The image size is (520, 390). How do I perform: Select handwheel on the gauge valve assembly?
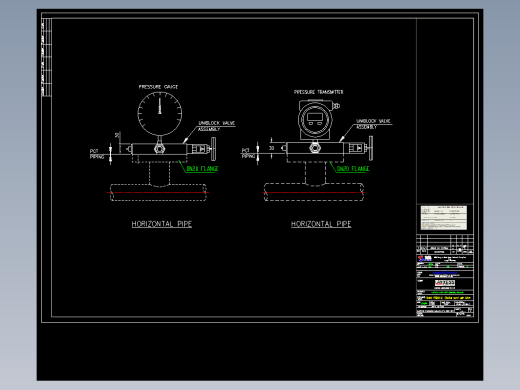click(213, 149)
